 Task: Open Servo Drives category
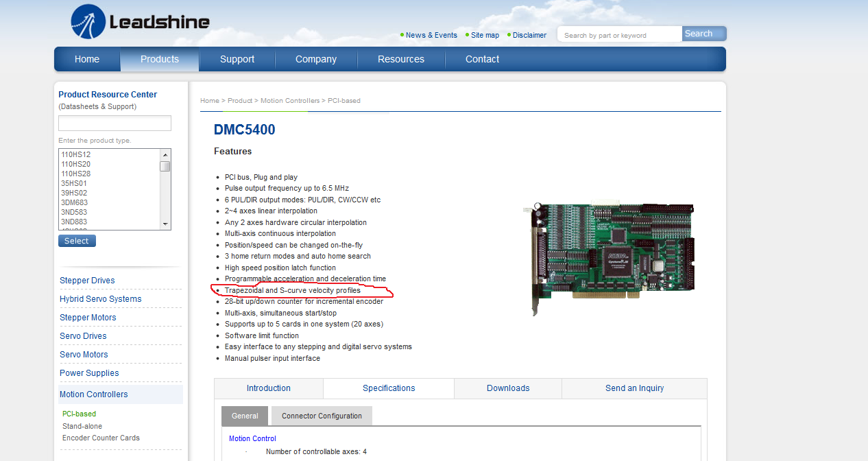click(x=83, y=336)
